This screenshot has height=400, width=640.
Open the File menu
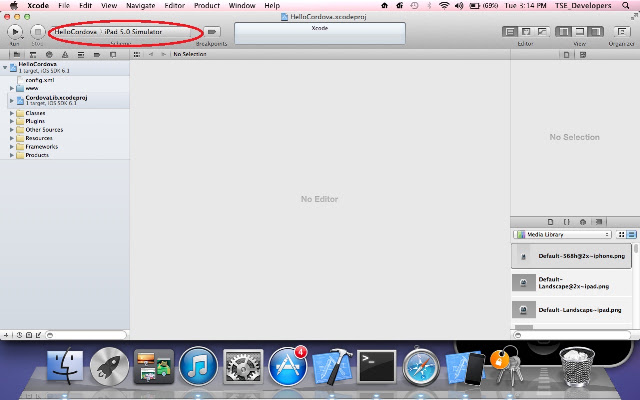[x=64, y=6]
